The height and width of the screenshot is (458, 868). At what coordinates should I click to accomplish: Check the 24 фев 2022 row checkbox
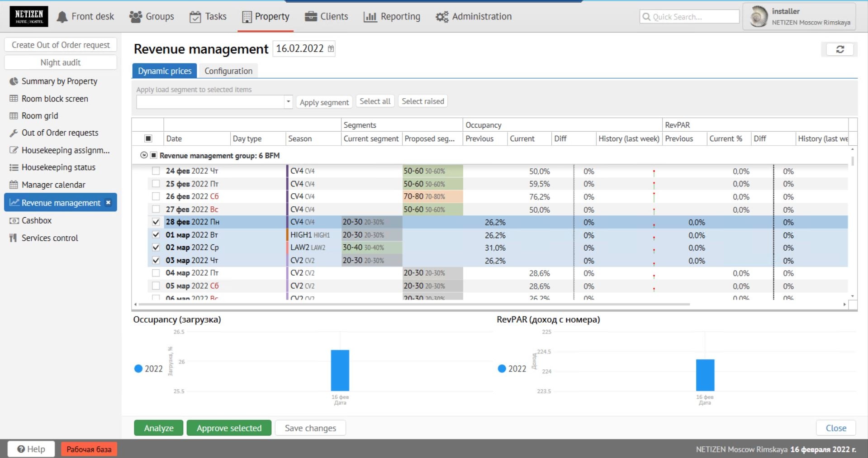[156, 171]
